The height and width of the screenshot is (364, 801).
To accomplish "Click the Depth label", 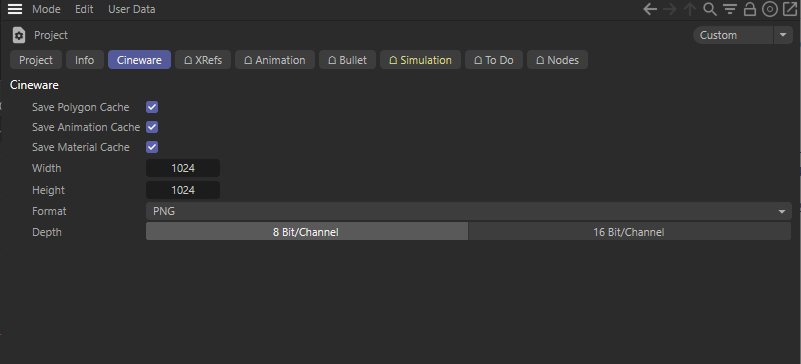I will click(46, 232).
